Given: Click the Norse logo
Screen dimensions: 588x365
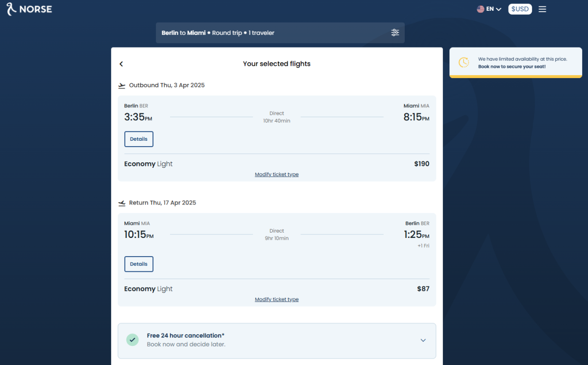Looking at the screenshot, I should coord(29,9).
